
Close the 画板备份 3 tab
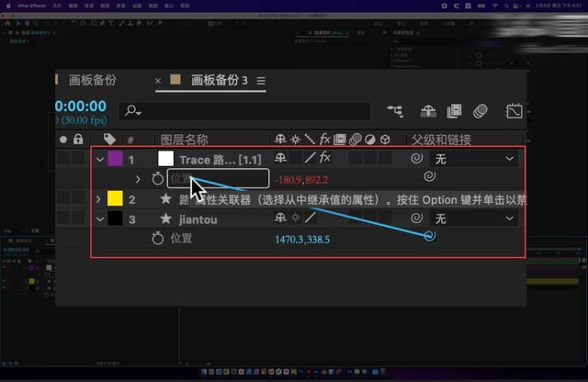(158, 81)
